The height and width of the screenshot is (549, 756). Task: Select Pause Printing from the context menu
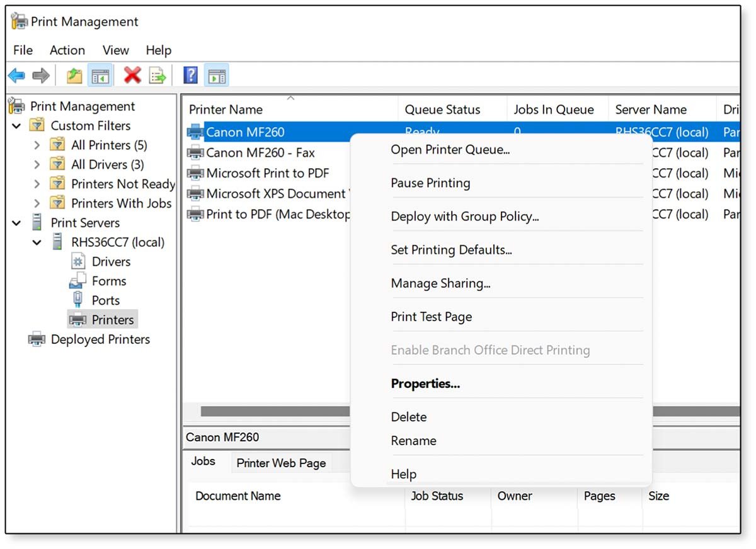point(430,183)
